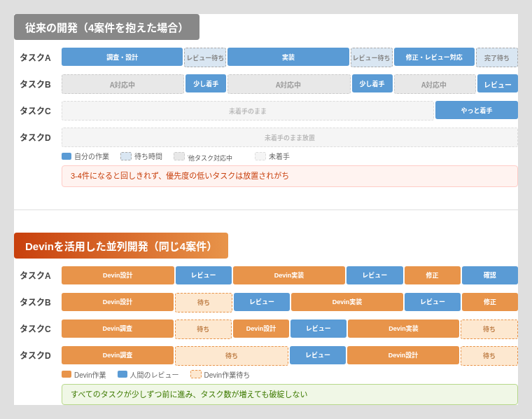Image resolution: width=532 pixels, height=419 pixels.
Task: Click Devin設計 block in parallel タスクB row
Action: [x=118, y=302]
